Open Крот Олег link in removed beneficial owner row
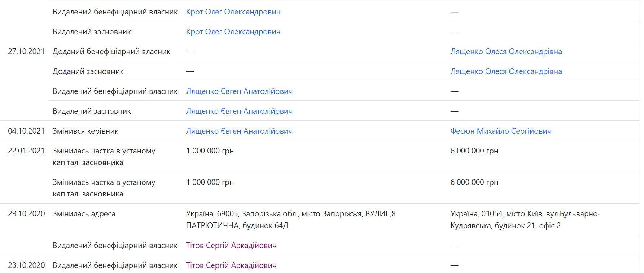 click(x=233, y=12)
